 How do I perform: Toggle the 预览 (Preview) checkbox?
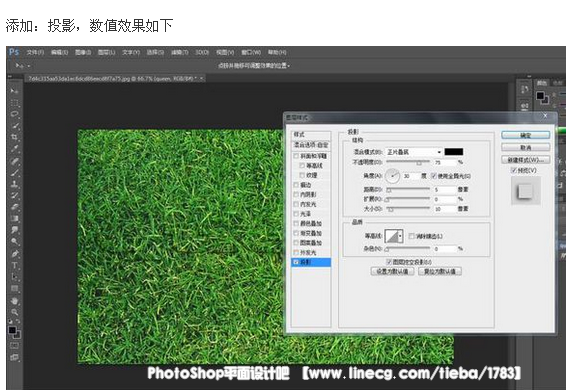[513, 170]
